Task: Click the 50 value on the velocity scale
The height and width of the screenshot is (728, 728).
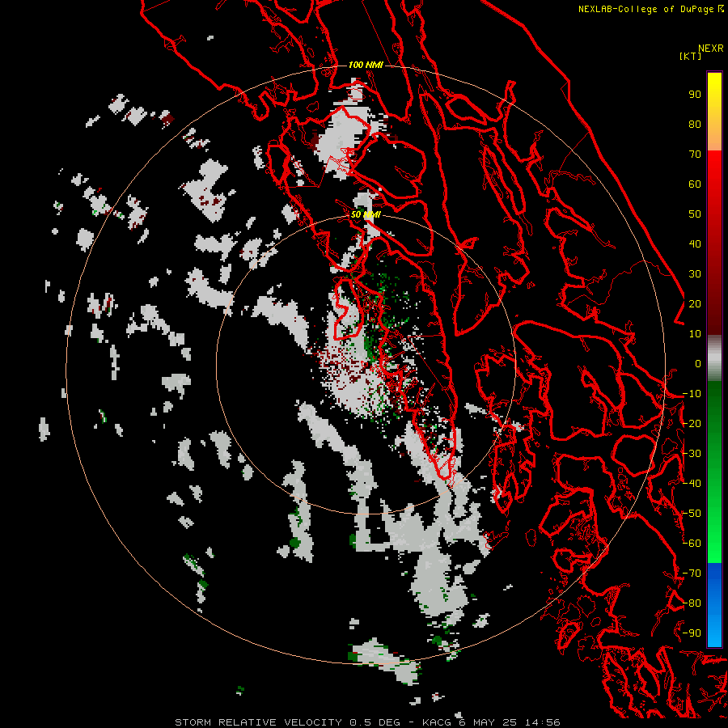Action: pyautogui.click(x=695, y=214)
